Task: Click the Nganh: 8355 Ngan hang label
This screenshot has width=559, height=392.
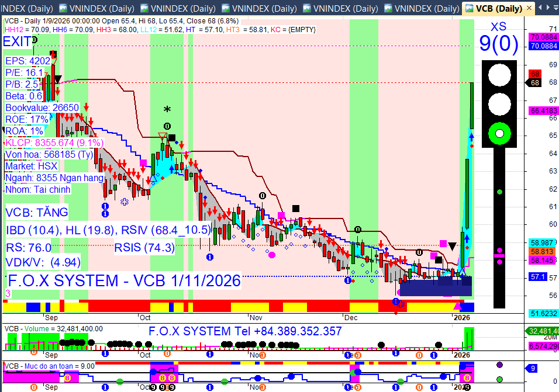Action: (54, 178)
